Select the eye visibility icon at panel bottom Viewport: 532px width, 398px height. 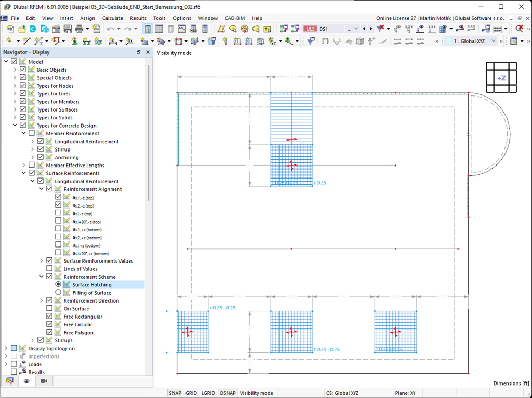(26, 381)
